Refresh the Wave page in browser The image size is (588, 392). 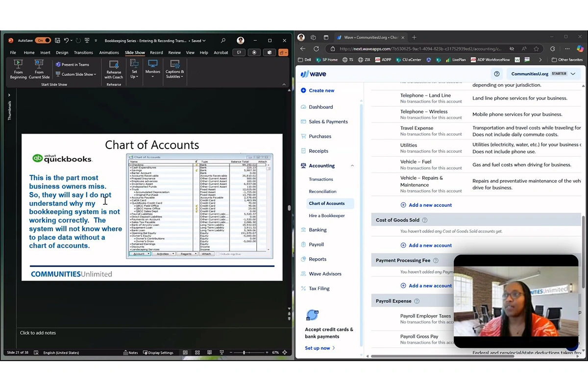tap(316, 49)
